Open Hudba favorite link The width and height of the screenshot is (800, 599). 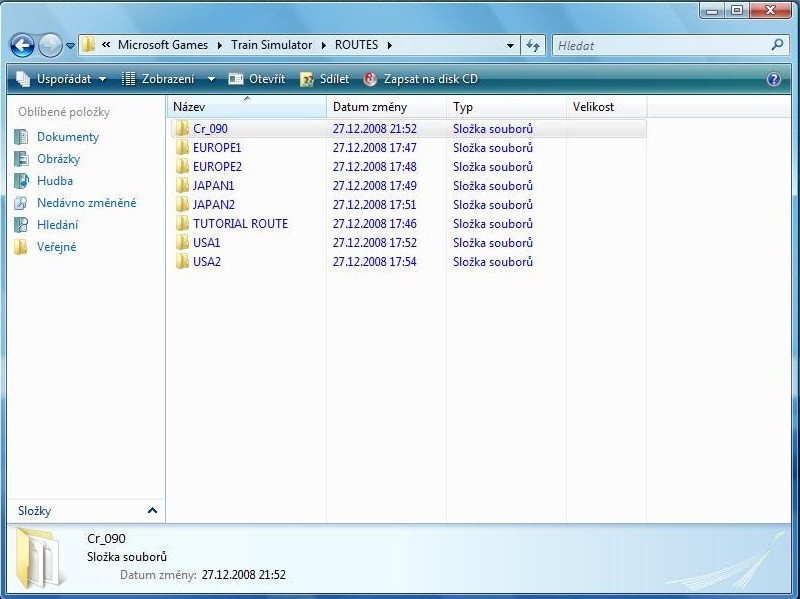click(x=55, y=181)
